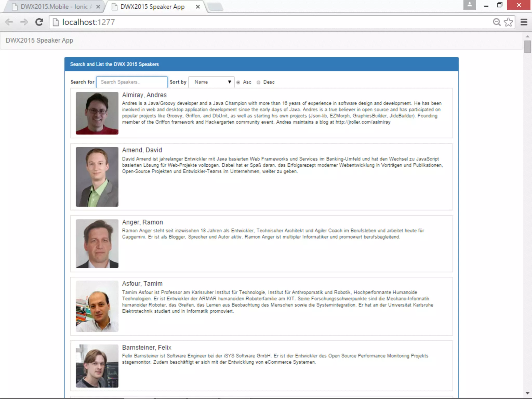Open the Sort by Name dropdown
This screenshot has height=399, width=532.
pos(211,82)
